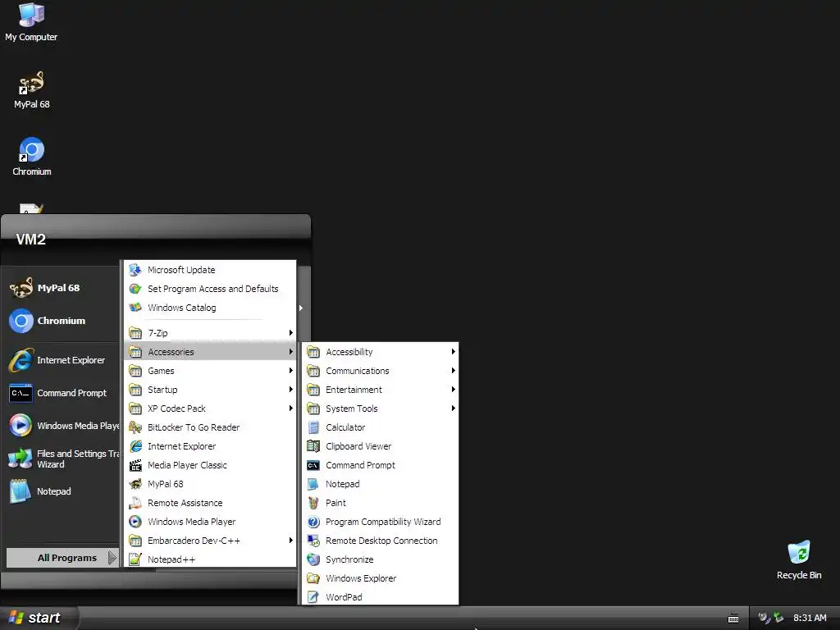This screenshot has height=630, width=840.
Task: Click the on-screen keyboard tray icon
Action: (733, 619)
